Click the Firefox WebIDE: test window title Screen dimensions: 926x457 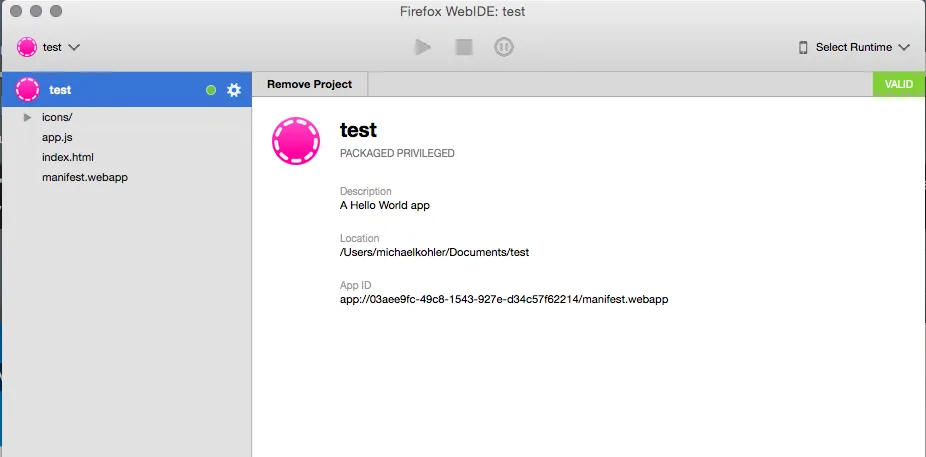pos(462,11)
